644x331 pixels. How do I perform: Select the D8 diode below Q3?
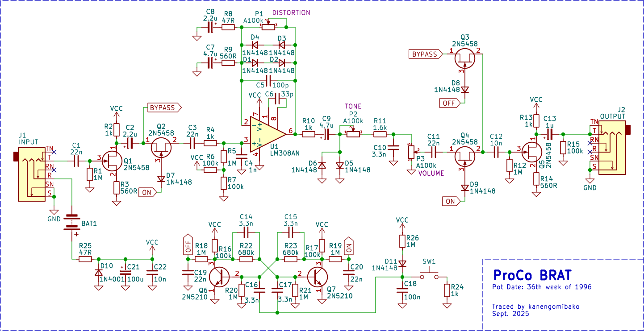[464, 90]
